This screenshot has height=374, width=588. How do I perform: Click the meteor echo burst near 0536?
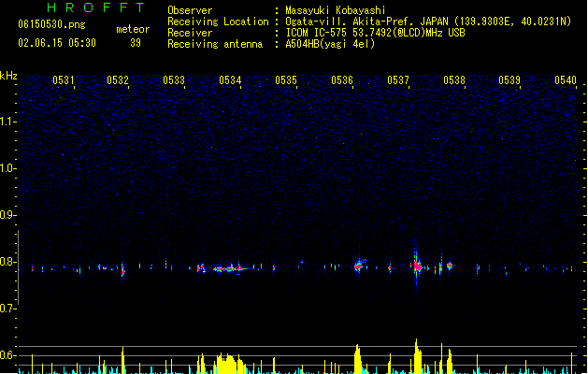tap(359, 266)
